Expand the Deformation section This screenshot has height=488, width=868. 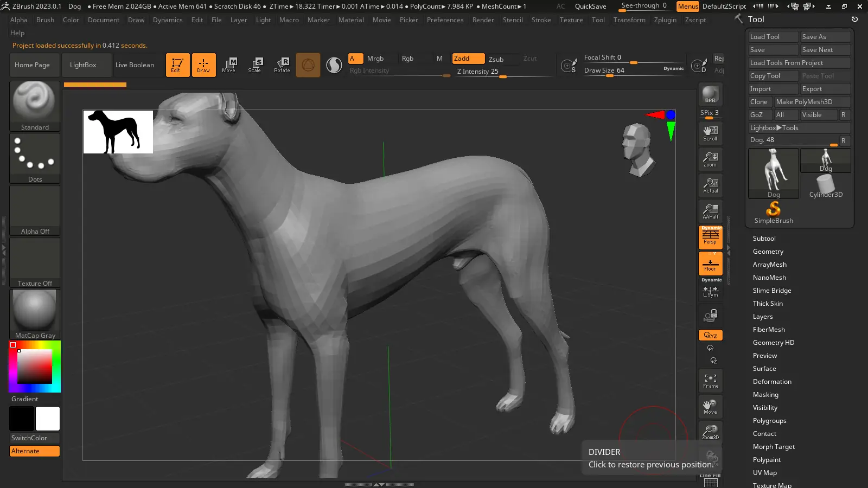click(771, 382)
